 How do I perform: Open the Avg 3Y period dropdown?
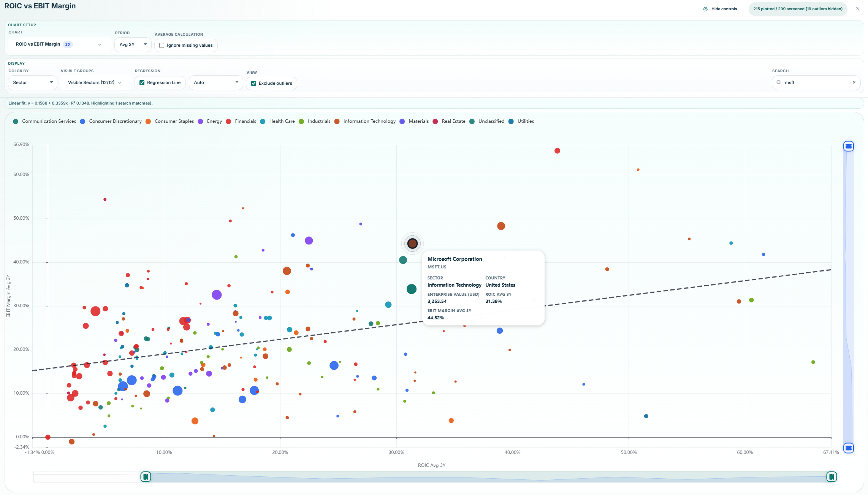(x=133, y=44)
